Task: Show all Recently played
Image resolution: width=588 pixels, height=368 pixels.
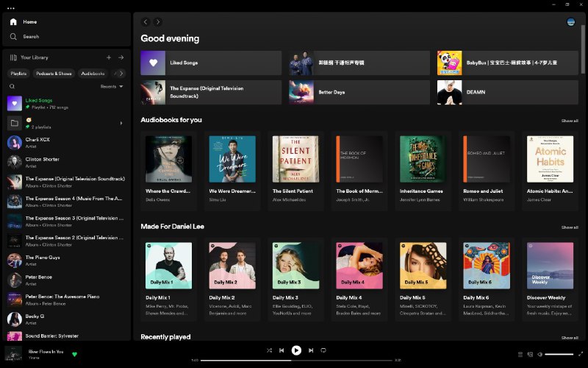Action: coord(570,338)
